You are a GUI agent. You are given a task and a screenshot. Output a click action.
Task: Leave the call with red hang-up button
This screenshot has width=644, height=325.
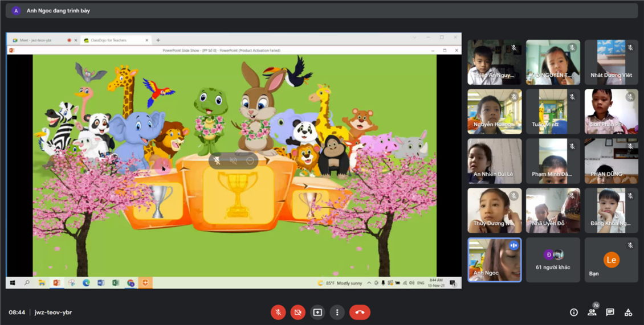pos(360,312)
